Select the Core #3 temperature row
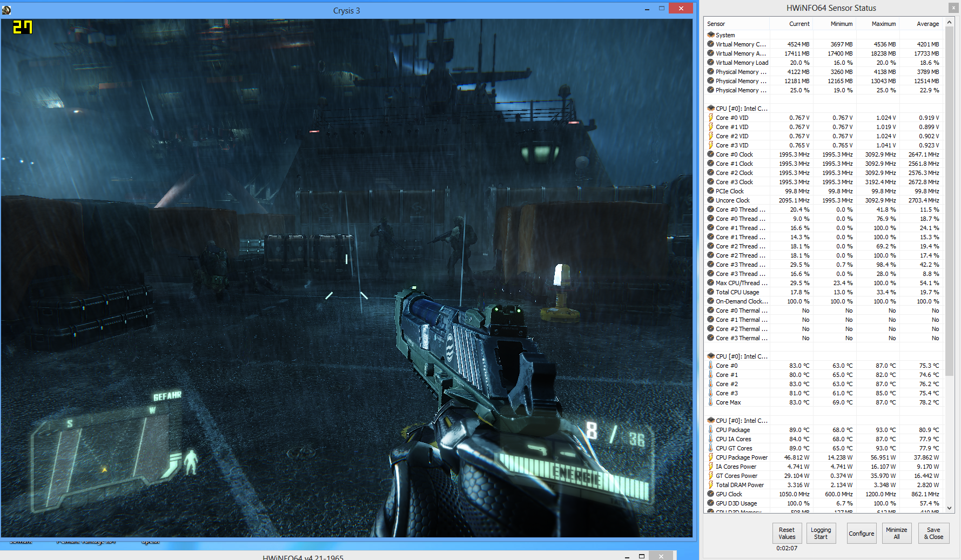Image resolution: width=961 pixels, height=560 pixels. click(823, 393)
